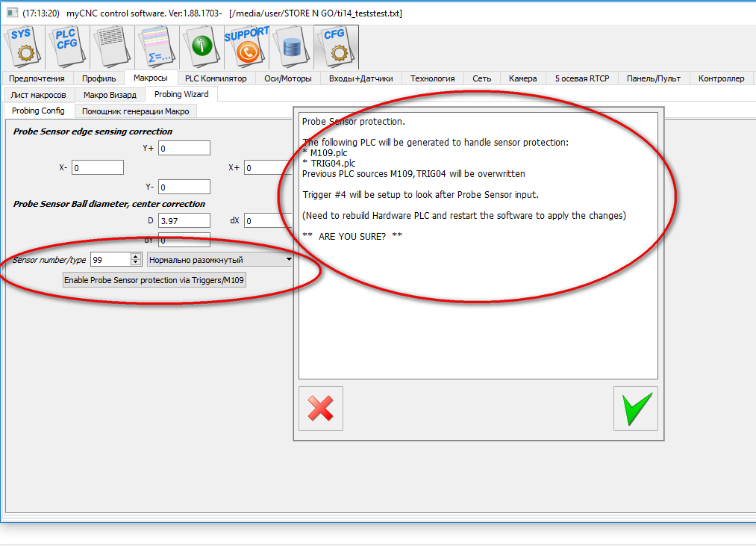Image resolution: width=756 pixels, height=546 pixels.
Task: Select the Probing Wizard subtab
Action: pyautogui.click(x=181, y=94)
